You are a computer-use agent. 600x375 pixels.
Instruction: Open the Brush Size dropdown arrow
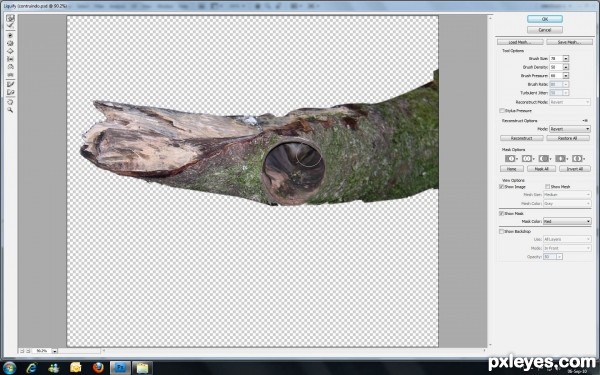[x=566, y=59]
